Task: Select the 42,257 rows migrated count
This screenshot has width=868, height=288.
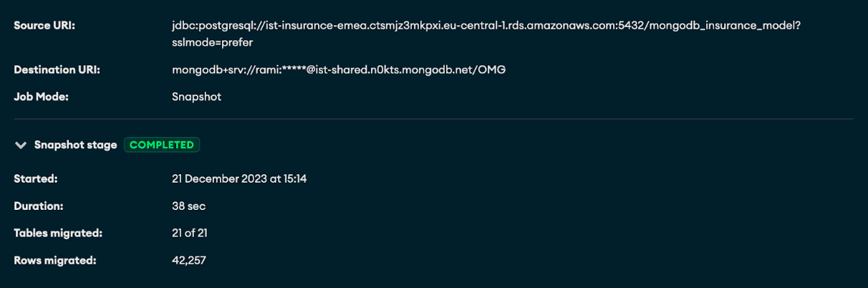Action: pos(189,261)
